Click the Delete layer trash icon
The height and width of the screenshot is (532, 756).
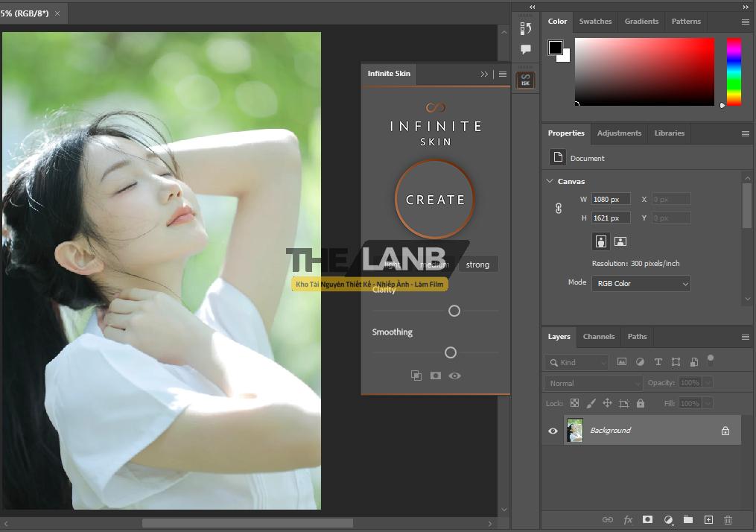click(x=728, y=519)
